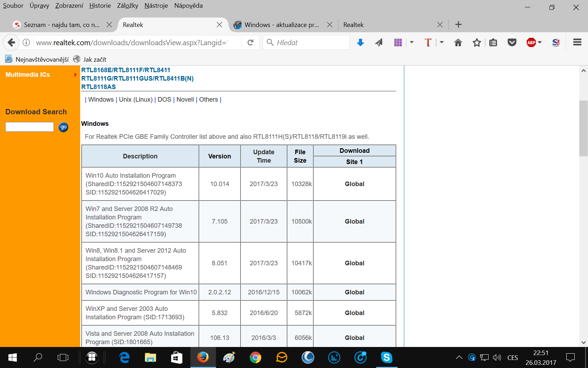This screenshot has height=368, width=588.
Task: Open the Zobrazení menu
Action: coord(69,6)
